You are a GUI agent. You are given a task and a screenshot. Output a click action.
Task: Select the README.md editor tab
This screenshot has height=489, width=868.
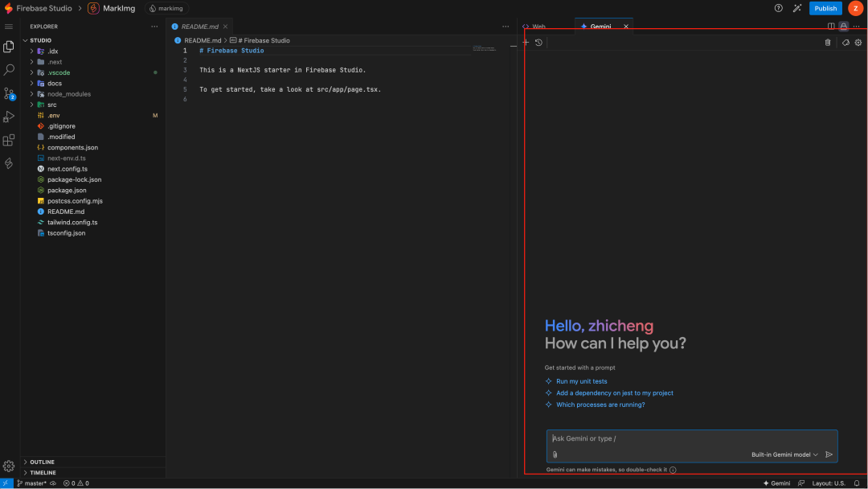point(199,25)
